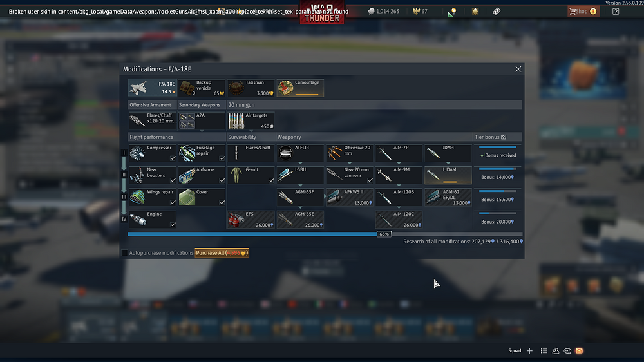Select the JDAM bomb modification
This screenshot has height=362, width=644.
[448, 153]
